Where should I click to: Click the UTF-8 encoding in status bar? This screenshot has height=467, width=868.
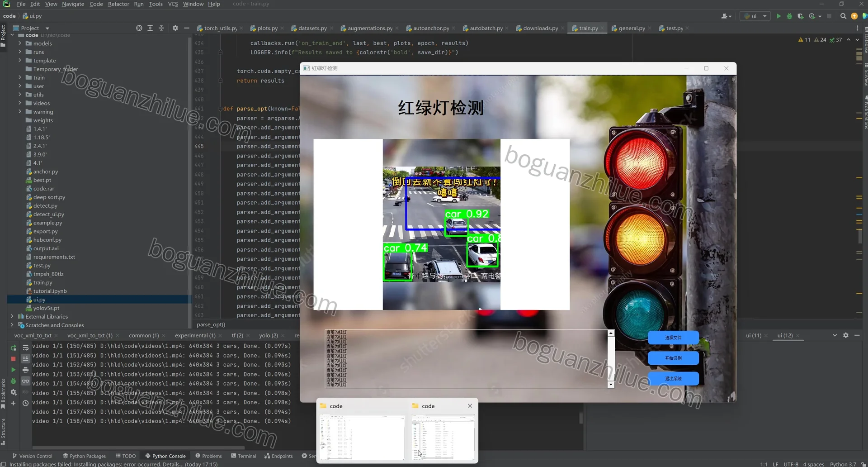coord(791,464)
